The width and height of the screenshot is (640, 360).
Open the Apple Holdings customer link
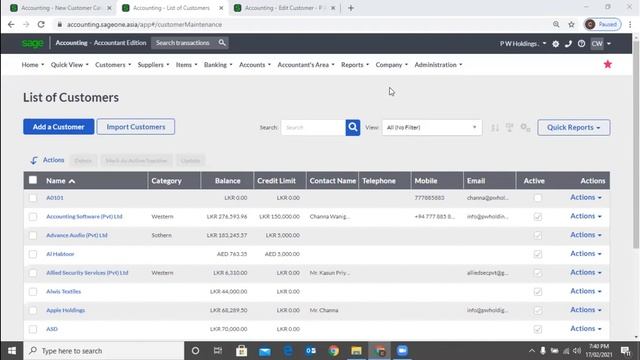tap(65, 311)
